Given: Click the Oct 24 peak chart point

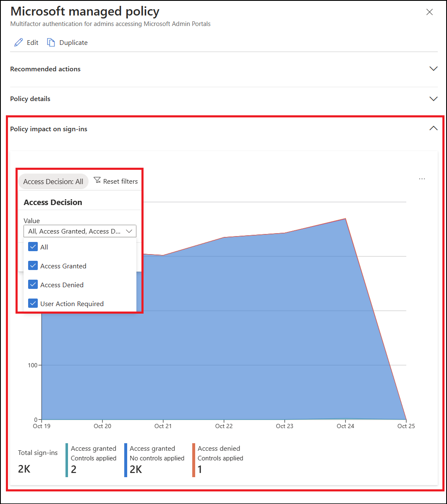Looking at the screenshot, I should [345, 218].
